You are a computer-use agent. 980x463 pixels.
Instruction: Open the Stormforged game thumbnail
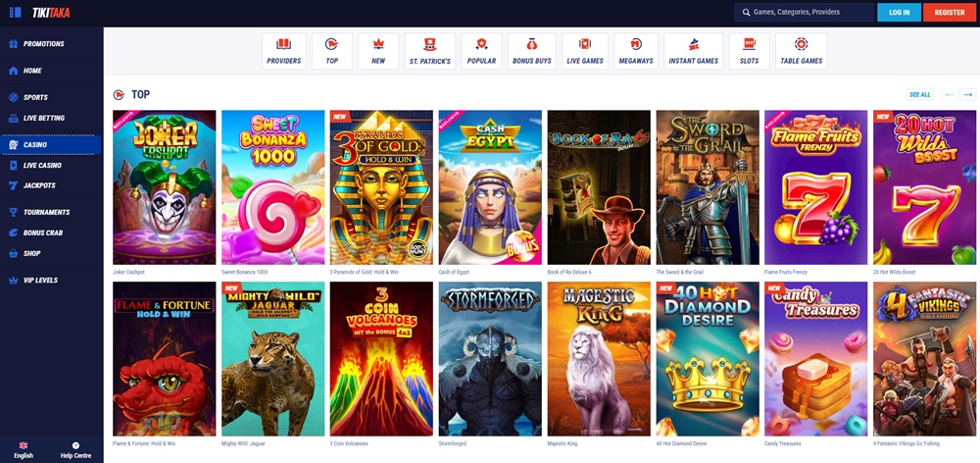490,358
